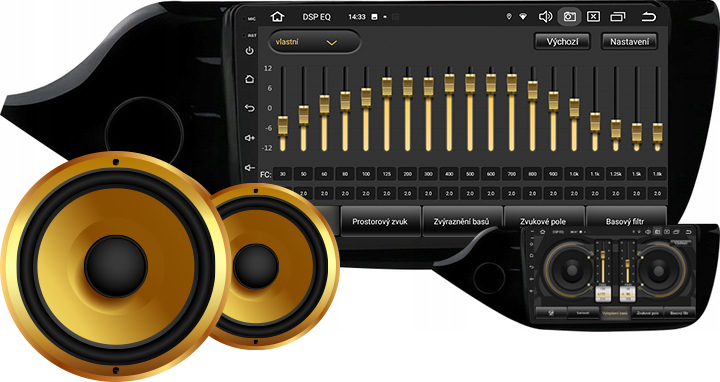Tap the side panel home icon
This screenshot has width=720, height=382.
point(250,79)
